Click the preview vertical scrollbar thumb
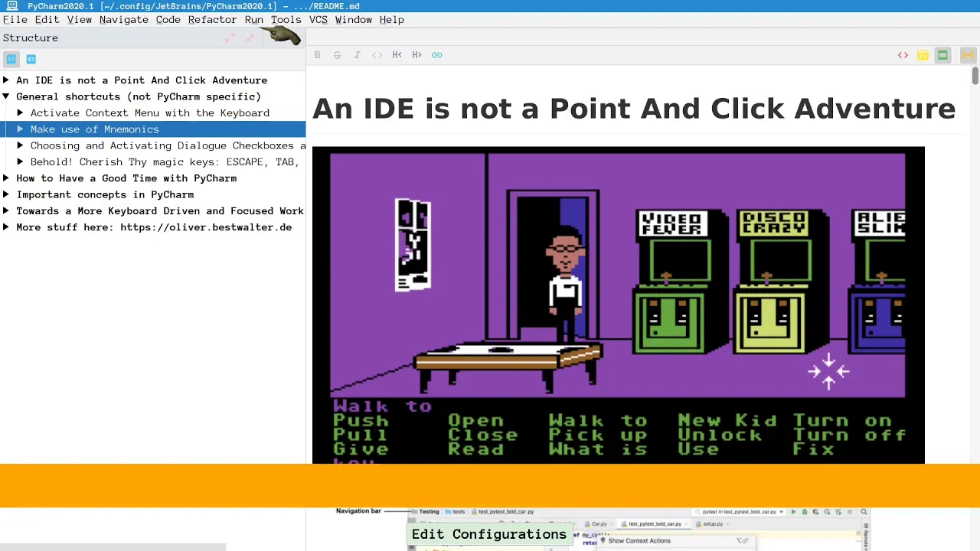Image resolution: width=980 pixels, height=551 pixels. click(975, 76)
